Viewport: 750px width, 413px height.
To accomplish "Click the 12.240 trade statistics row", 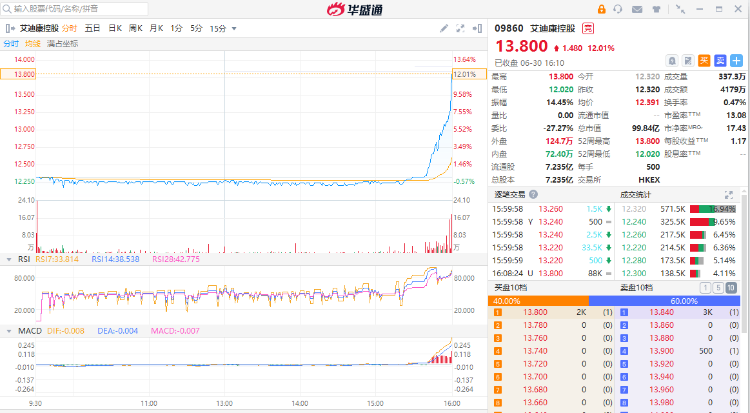I will point(678,222).
